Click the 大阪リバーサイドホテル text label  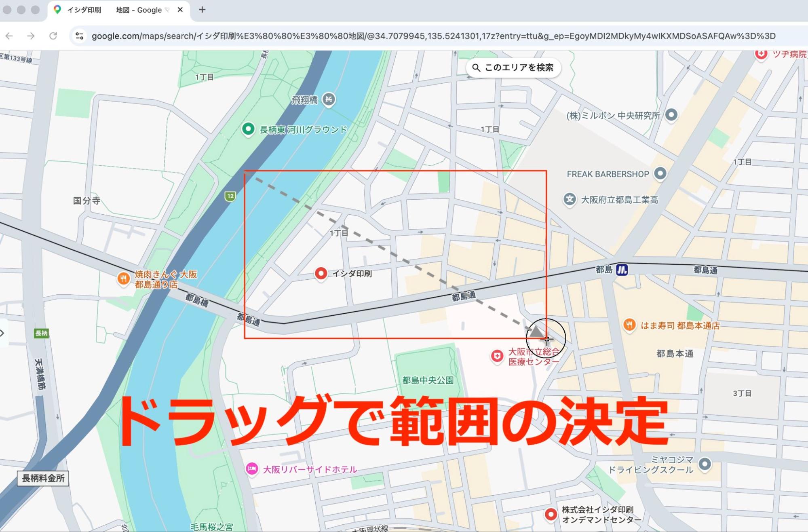310,469
